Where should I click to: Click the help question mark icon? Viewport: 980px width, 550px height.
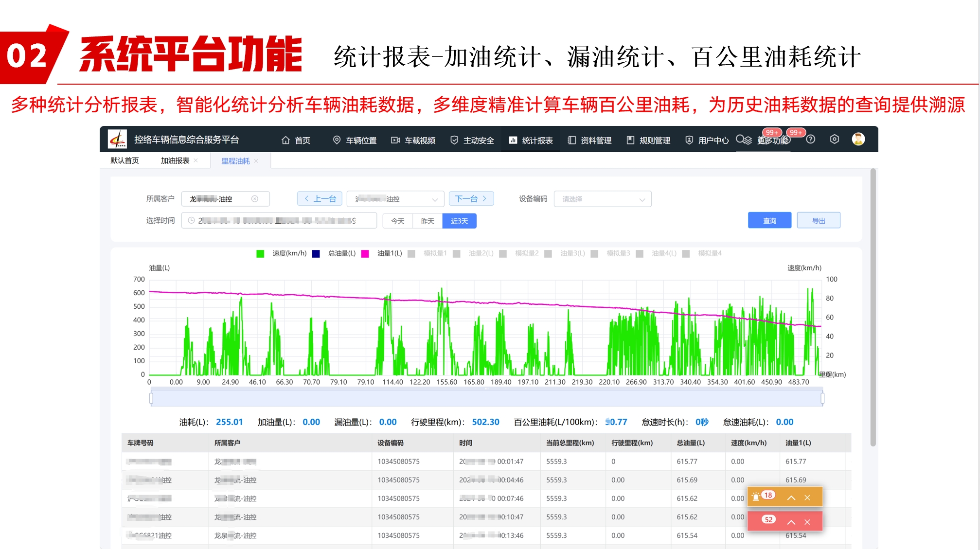click(x=810, y=140)
